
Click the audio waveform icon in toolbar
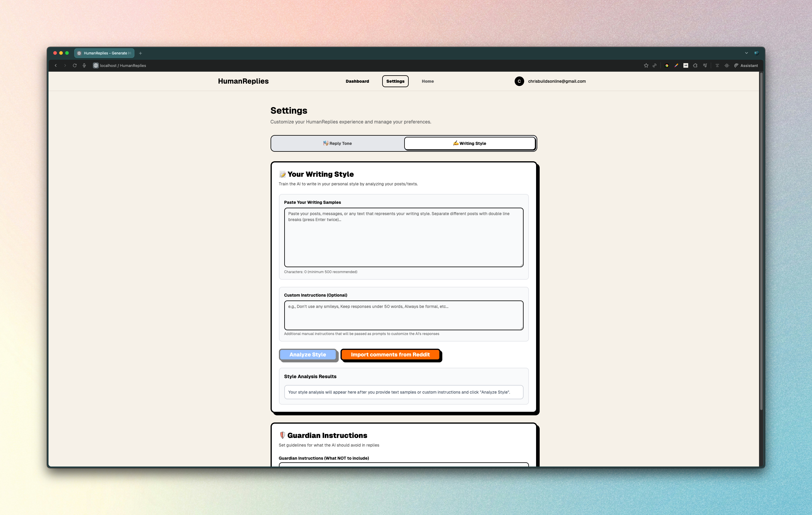point(727,66)
